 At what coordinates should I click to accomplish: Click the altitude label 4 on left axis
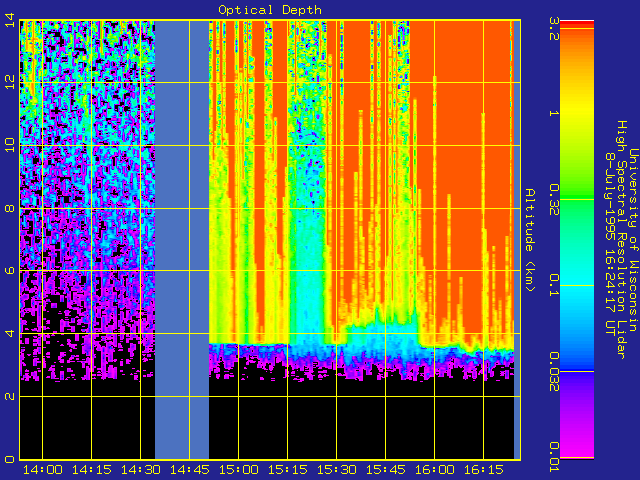tap(10, 333)
